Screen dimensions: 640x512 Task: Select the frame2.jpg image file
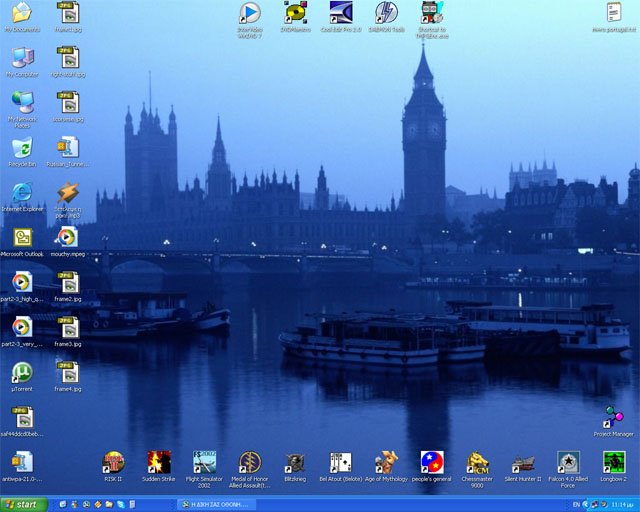68,282
